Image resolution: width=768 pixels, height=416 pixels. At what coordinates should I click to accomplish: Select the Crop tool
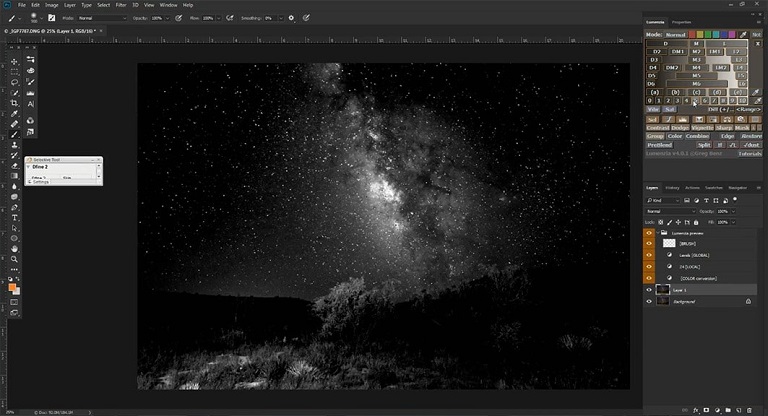coord(14,103)
